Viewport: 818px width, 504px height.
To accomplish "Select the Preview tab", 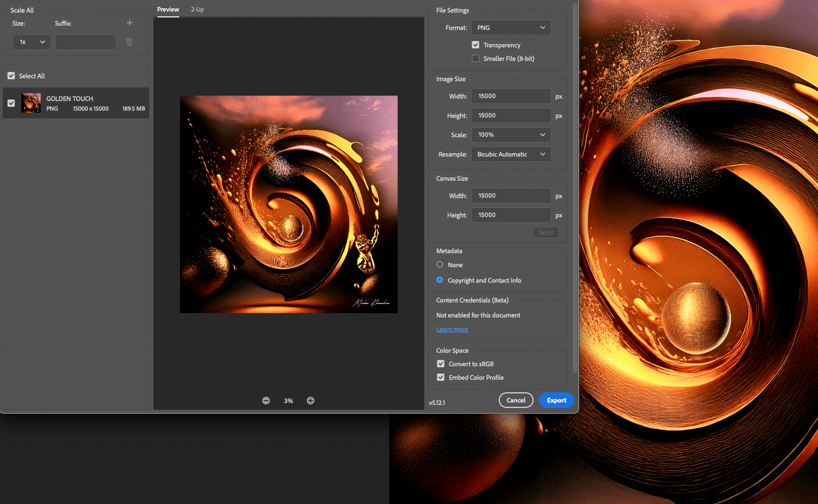I will click(168, 9).
